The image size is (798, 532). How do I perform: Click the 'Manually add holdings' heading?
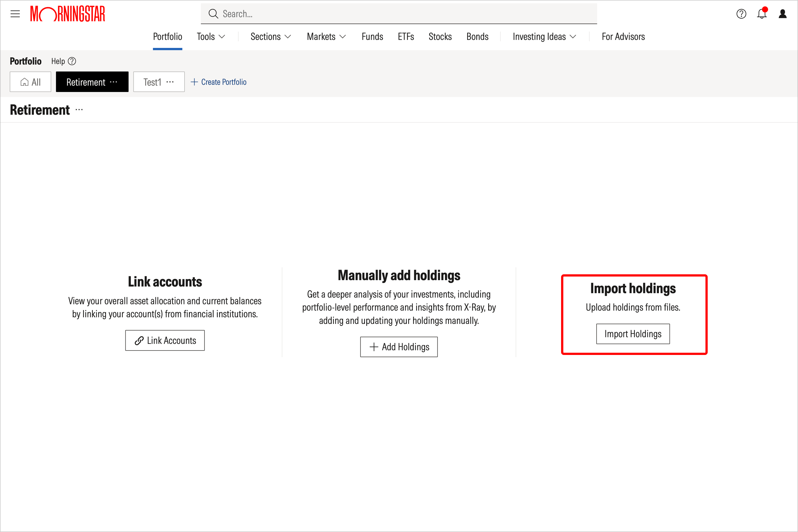[399, 275]
